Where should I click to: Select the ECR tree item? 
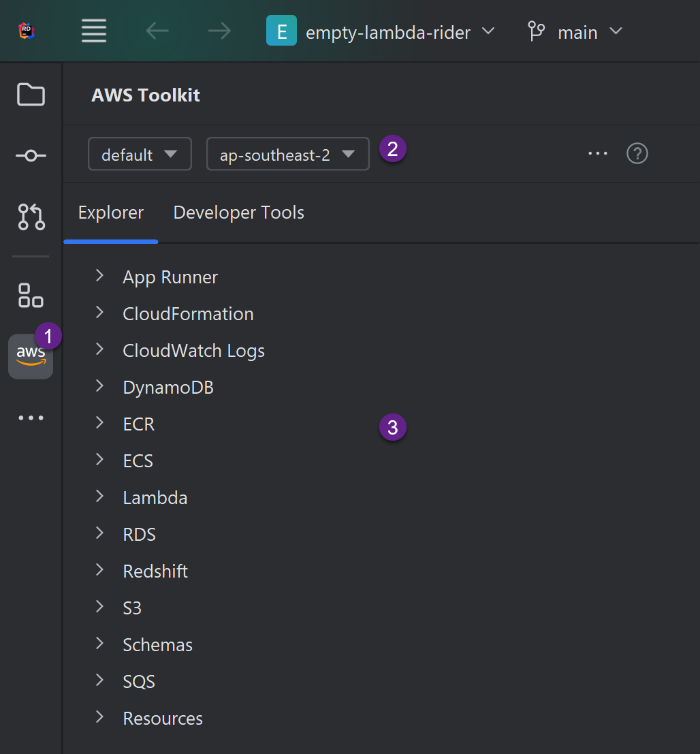(139, 424)
